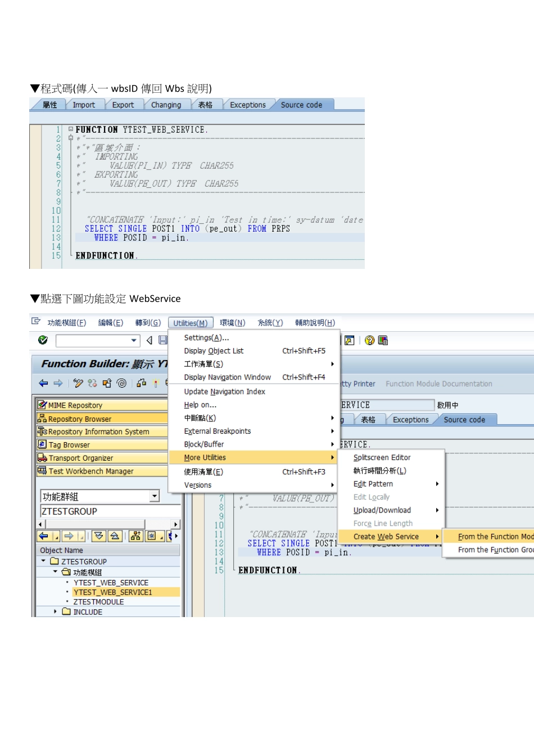Choose Splitscreen Editor entry
The image size is (534, 756).
click(391, 457)
